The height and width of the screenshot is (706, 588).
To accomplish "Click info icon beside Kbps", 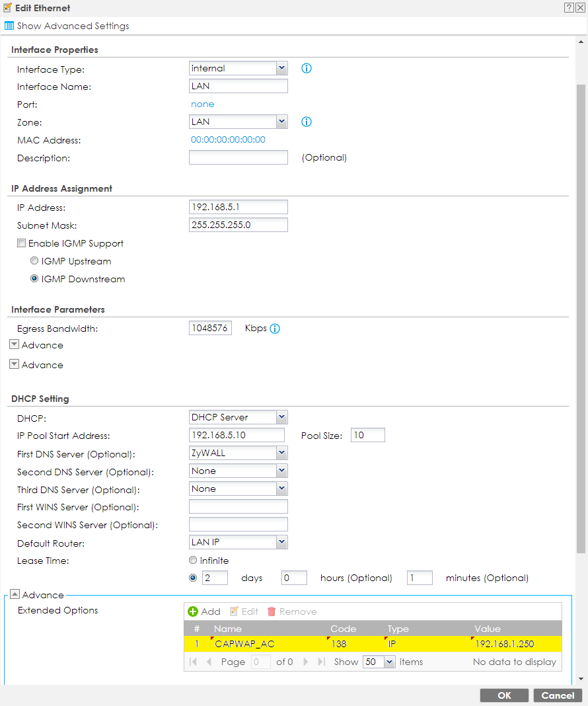I will (x=275, y=329).
